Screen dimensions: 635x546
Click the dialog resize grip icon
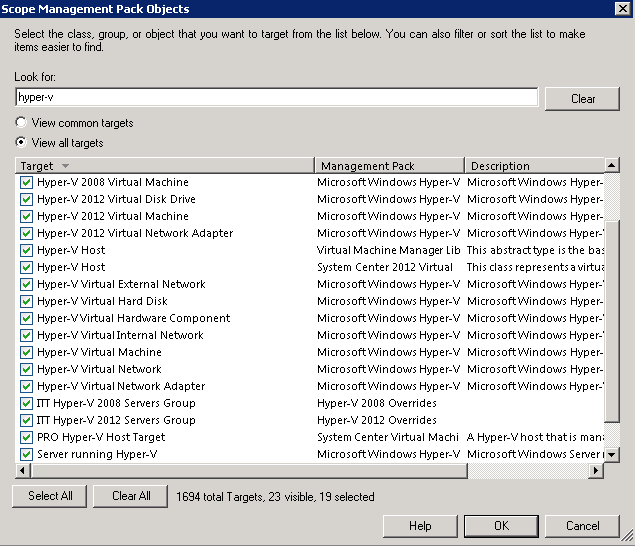[627, 535]
